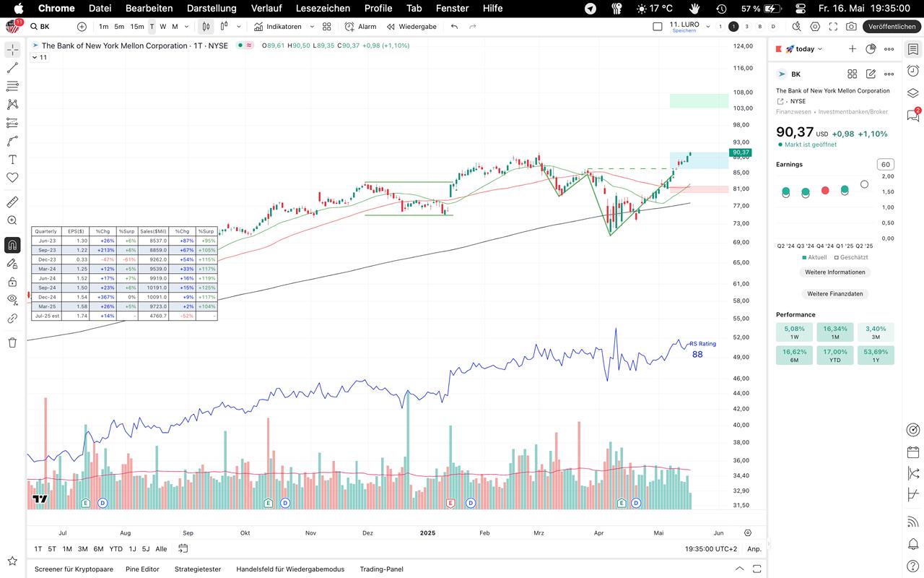924x578 pixels.
Task: Collapse the indicator legend showing 11
Action: (x=35, y=57)
